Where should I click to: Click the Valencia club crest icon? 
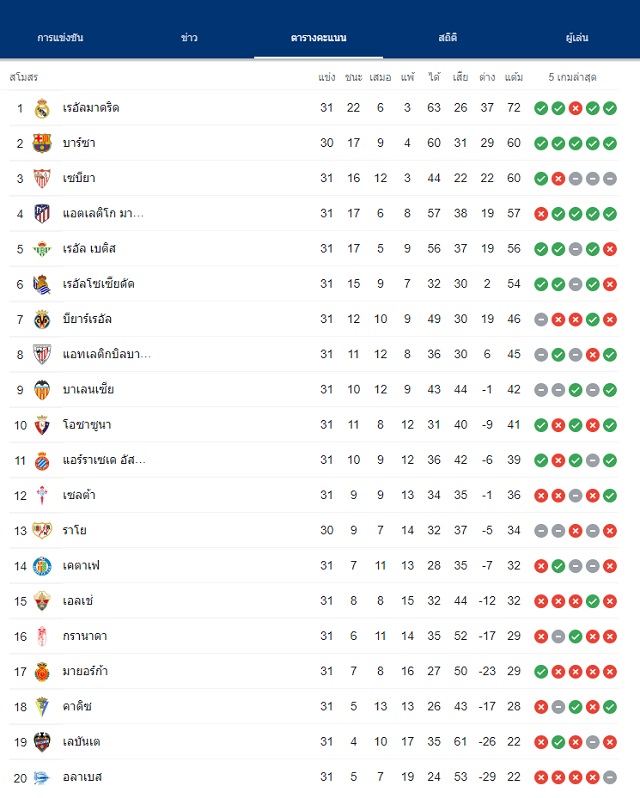tap(42, 390)
